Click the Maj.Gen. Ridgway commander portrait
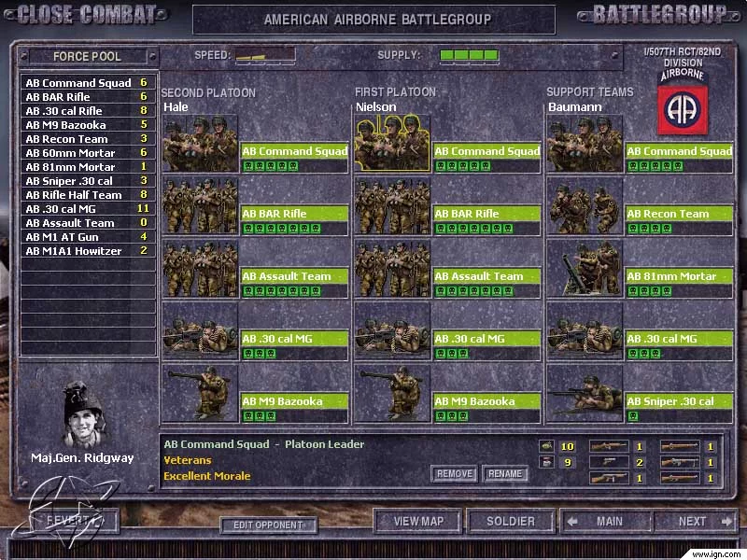Viewport: 747px width, 560px height. click(x=83, y=414)
